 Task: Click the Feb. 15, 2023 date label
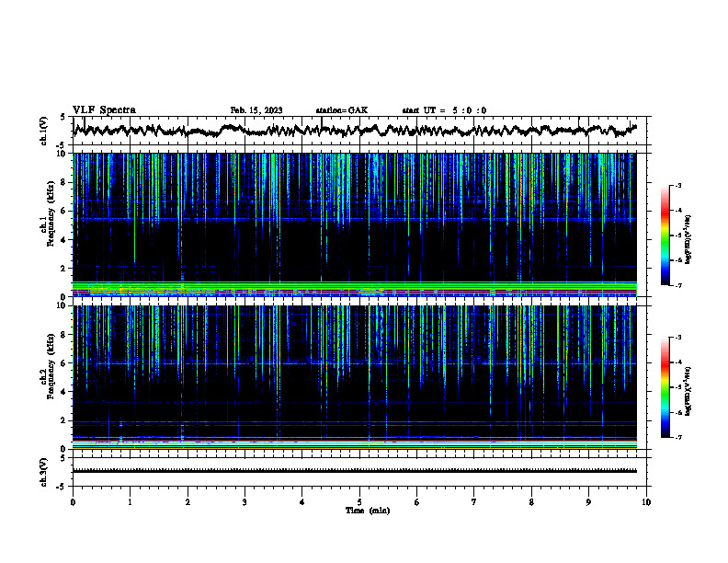point(256,110)
